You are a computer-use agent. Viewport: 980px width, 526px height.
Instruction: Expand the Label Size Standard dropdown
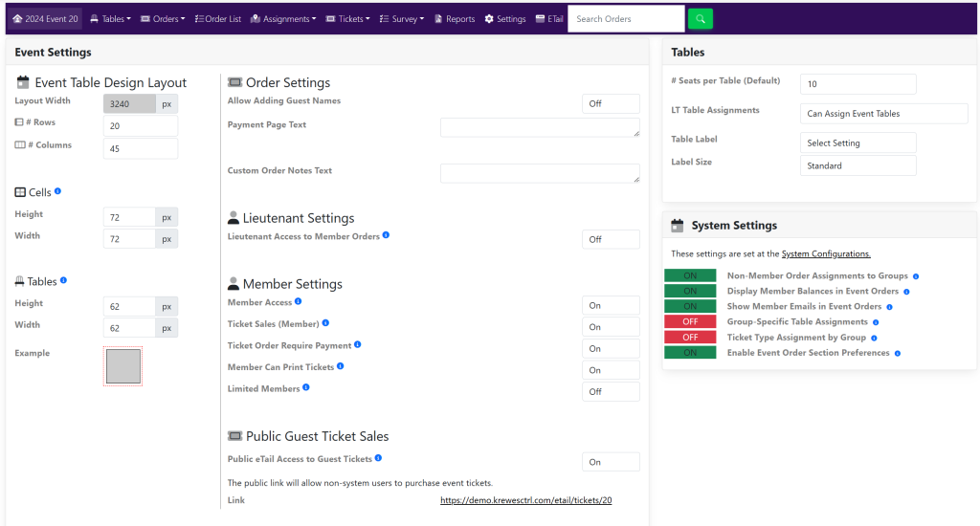pyautogui.click(x=857, y=165)
